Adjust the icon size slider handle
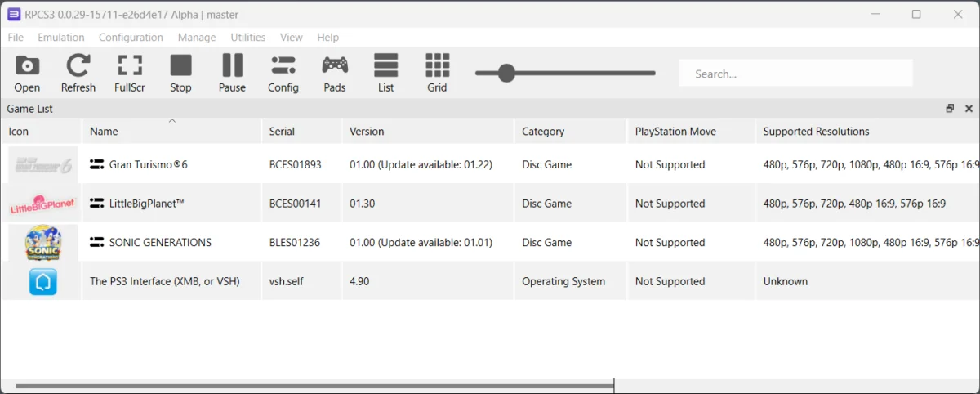980x394 pixels. click(506, 74)
